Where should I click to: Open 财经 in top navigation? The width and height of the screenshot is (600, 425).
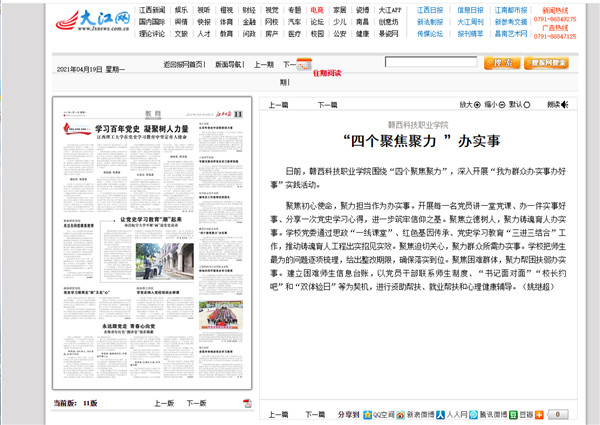[249, 10]
